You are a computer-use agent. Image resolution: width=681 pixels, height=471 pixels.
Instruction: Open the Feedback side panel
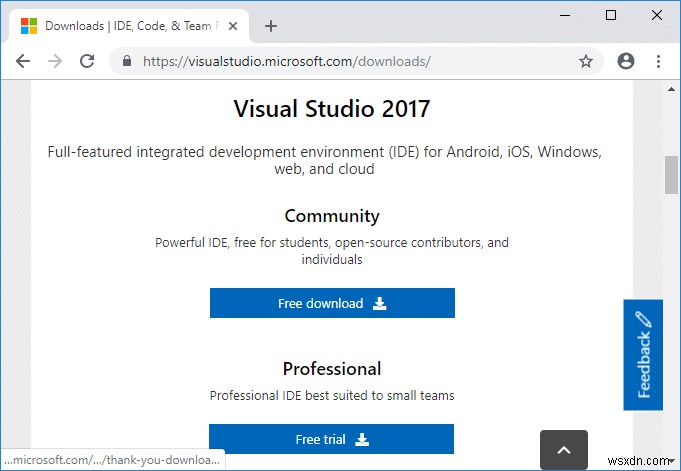tap(642, 354)
